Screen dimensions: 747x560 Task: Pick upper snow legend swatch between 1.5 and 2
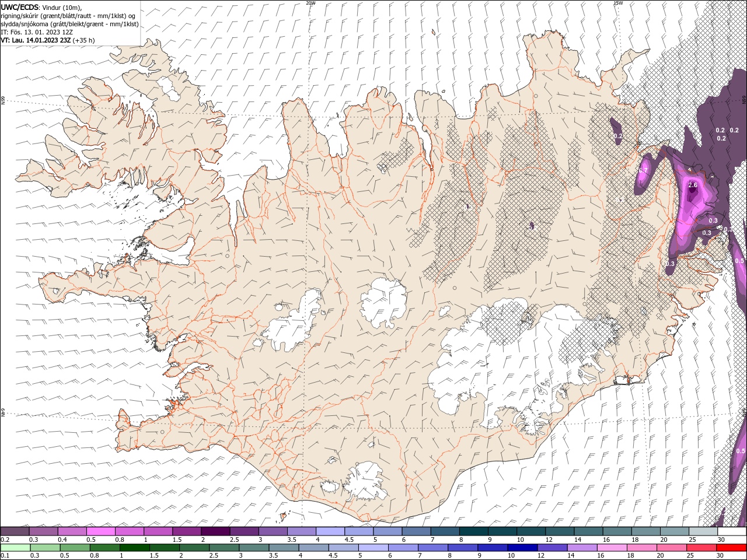coord(187,531)
